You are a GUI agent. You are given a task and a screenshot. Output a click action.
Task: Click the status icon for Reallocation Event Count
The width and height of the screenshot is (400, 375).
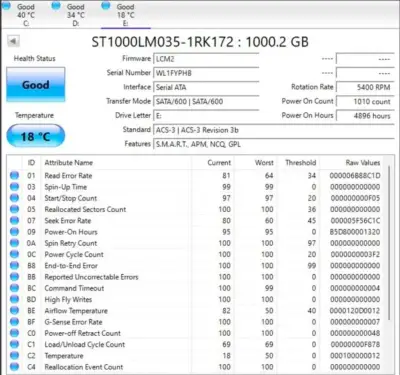(14, 367)
